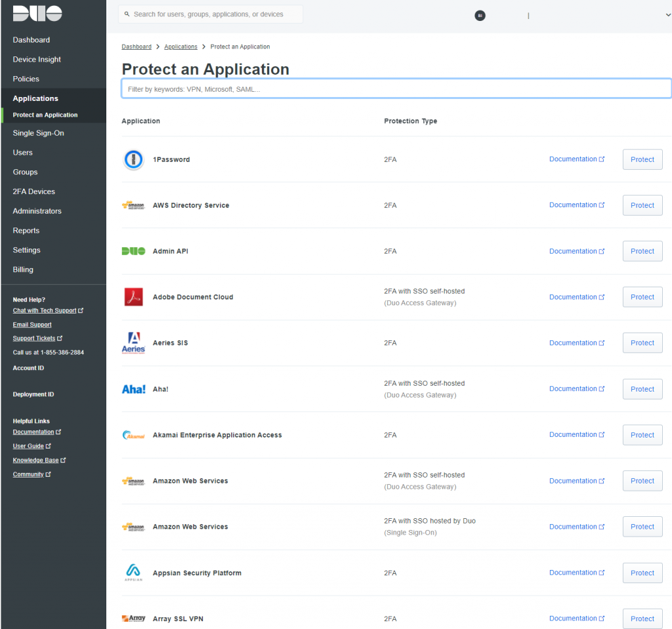Focus the top search field
Screen dimensions: 672x629
click(x=211, y=14)
